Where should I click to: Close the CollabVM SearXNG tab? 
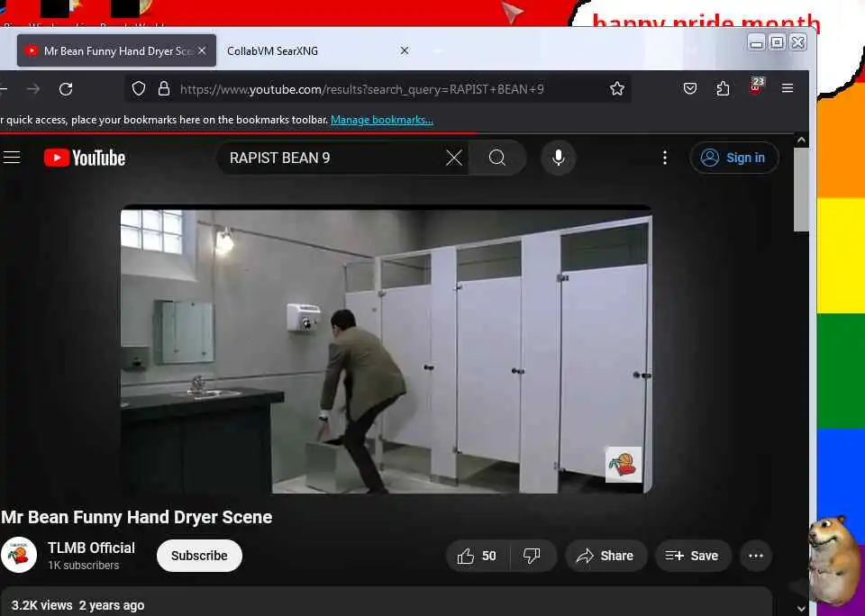(x=405, y=50)
